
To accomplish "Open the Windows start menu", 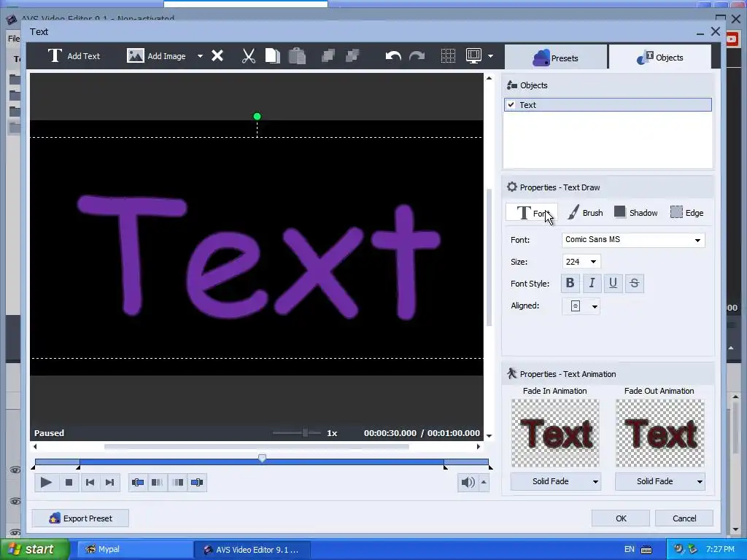I will point(34,549).
